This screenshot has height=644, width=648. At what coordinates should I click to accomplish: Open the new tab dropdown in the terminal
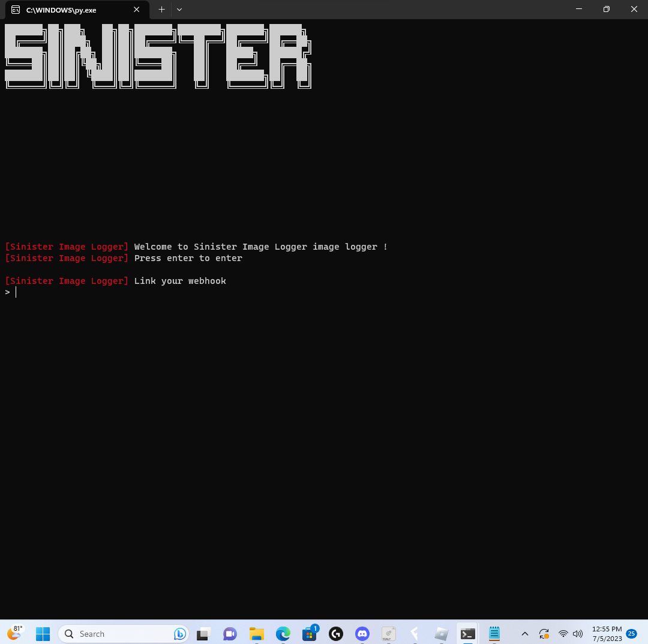tap(179, 10)
